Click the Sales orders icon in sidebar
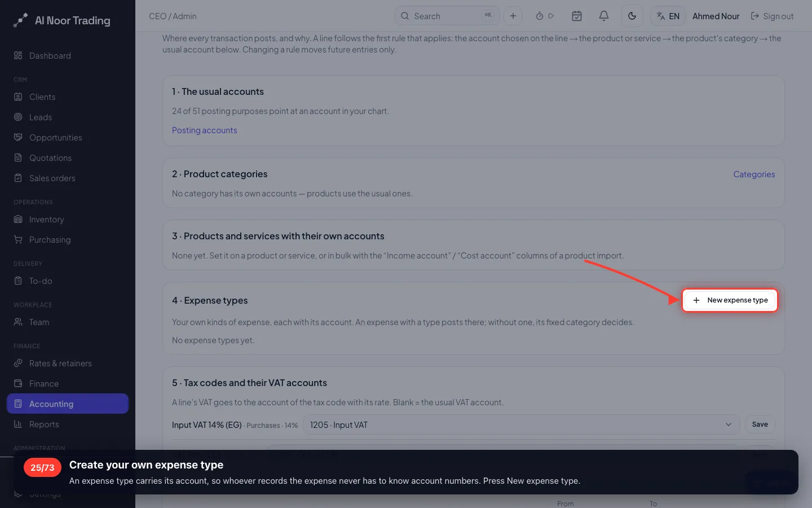This screenshot has height=508, width=812. (x=18, y=178)
